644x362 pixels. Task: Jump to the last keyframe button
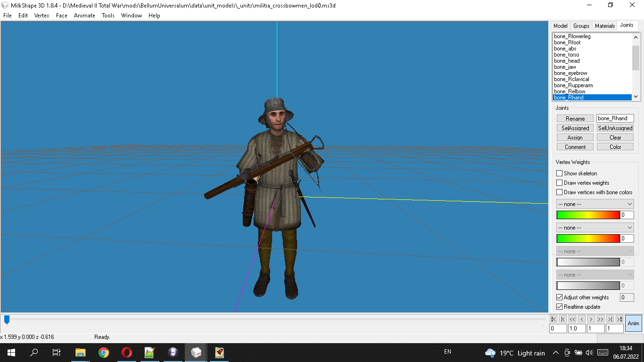[x=619, y=319]
